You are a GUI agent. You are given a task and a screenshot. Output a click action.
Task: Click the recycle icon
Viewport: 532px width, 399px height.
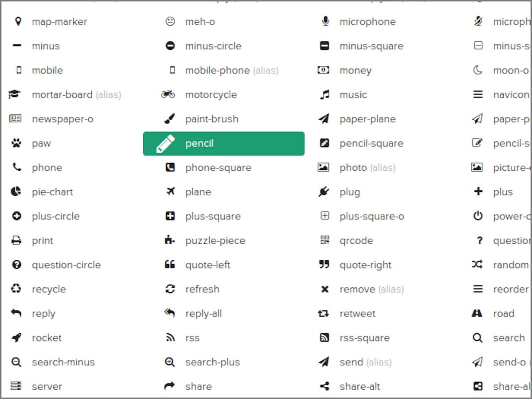[x=16, y=289]
